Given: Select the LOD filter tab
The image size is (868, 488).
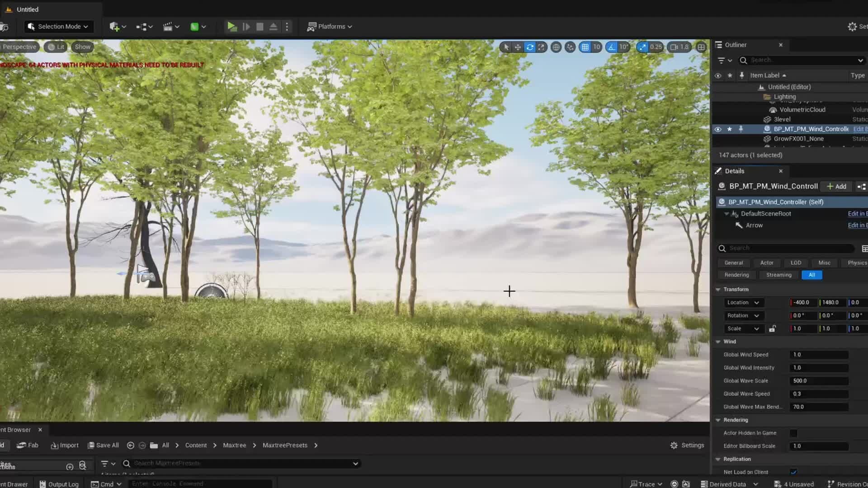Looking at the screenshot, I should coord(796,263).
